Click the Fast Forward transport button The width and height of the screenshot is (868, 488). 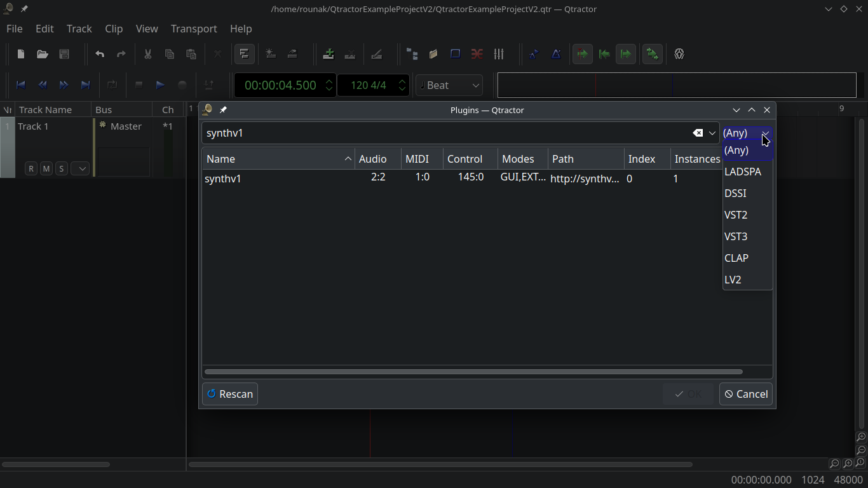coord(64,85)
